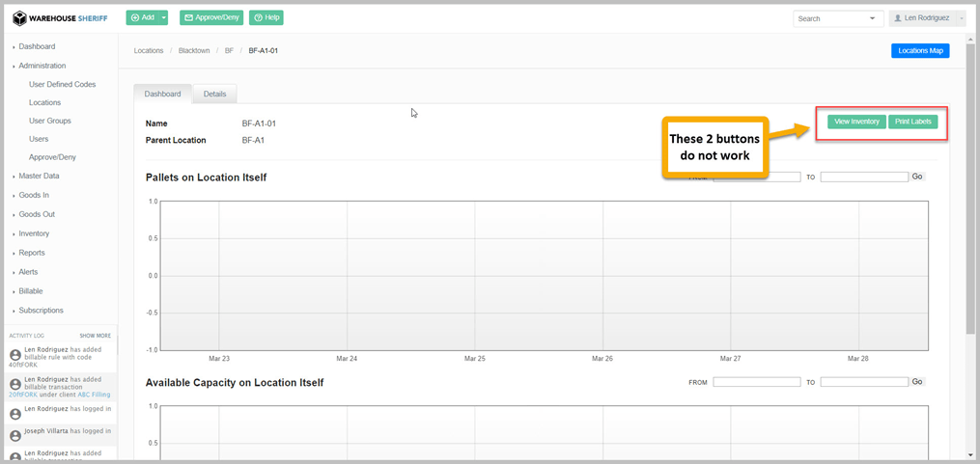
Task: Click the Locations Map button
Action: (x=919, y=50)
